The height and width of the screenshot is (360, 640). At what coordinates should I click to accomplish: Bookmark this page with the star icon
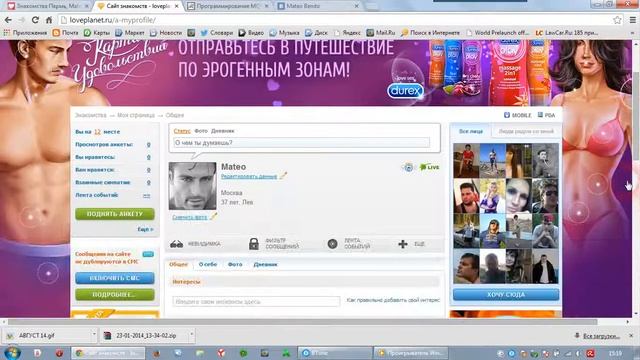pos(617,20)
